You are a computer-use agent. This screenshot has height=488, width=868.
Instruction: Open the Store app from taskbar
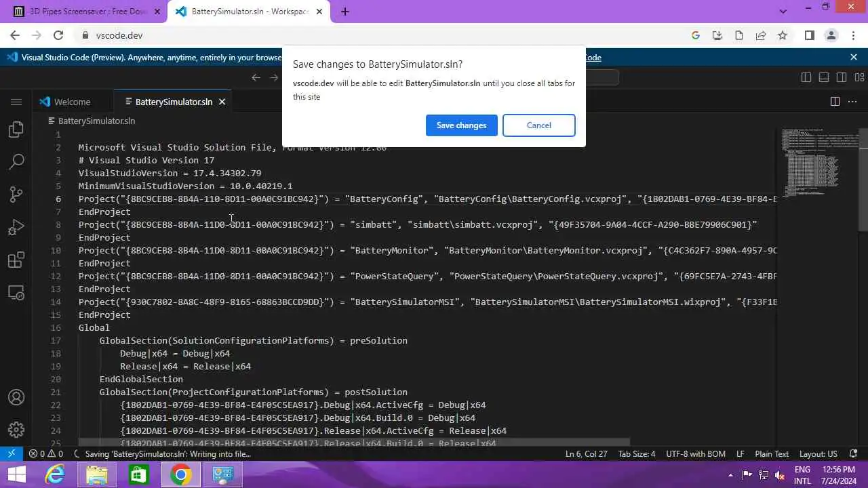[139, 474]
